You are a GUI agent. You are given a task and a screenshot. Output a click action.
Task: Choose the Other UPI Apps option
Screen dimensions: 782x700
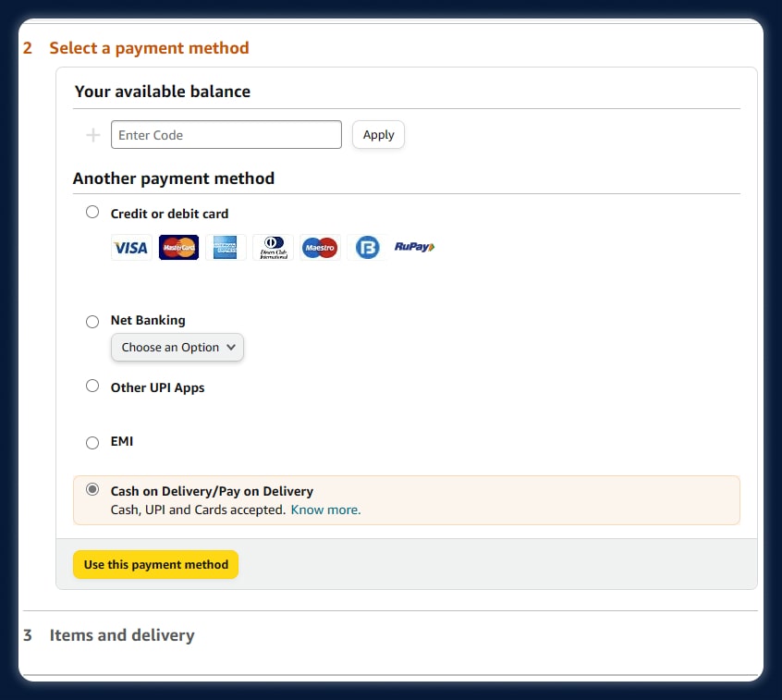tap(92, 387)
